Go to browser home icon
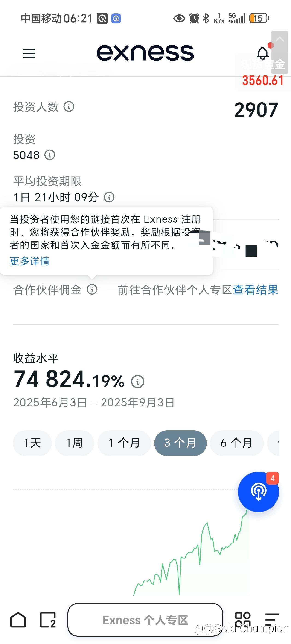The width and height of the screenshot is (291, 644). coord(18,620)
